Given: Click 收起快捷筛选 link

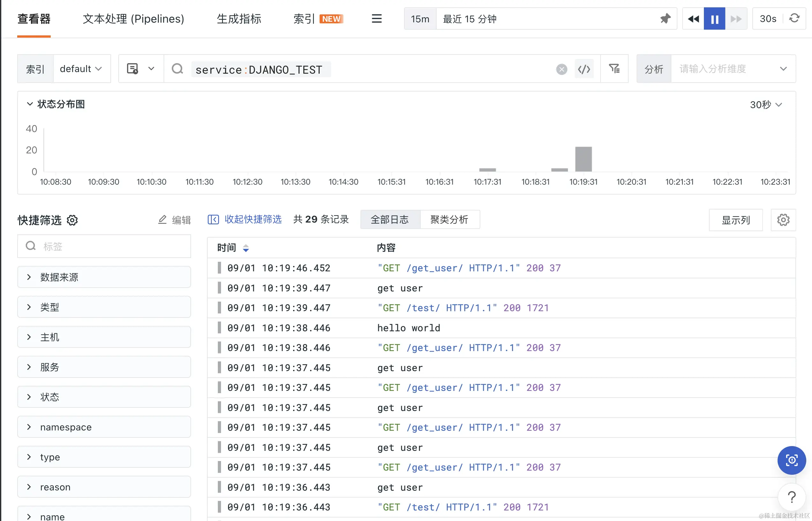Looking at the screenshot, I should pyautogui.click(x=253, y=219).
